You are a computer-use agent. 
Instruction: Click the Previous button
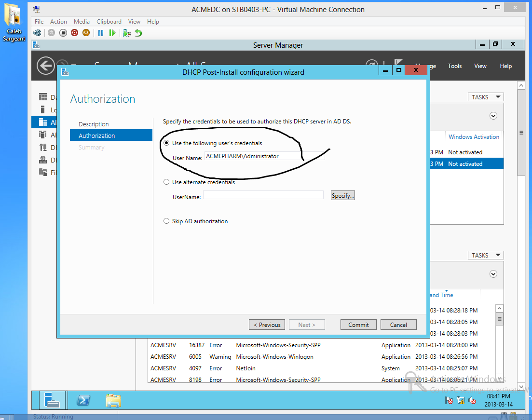(x=267, y=325)
